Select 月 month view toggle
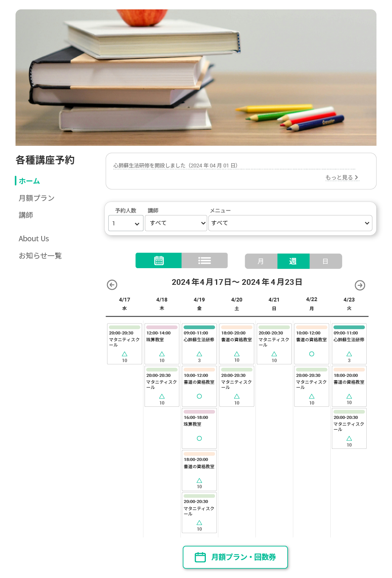The height and width of the screenshot is (578, 392). 261,261
